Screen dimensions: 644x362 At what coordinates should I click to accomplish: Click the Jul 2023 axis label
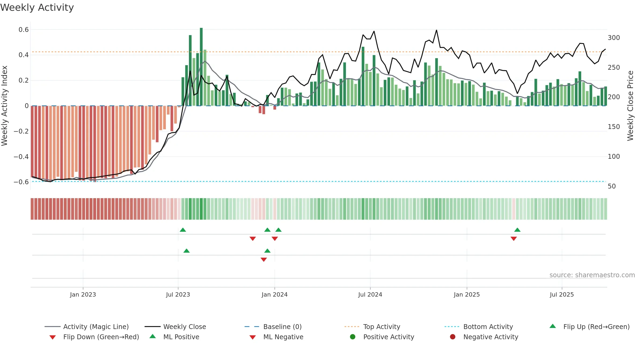[178, 294]
